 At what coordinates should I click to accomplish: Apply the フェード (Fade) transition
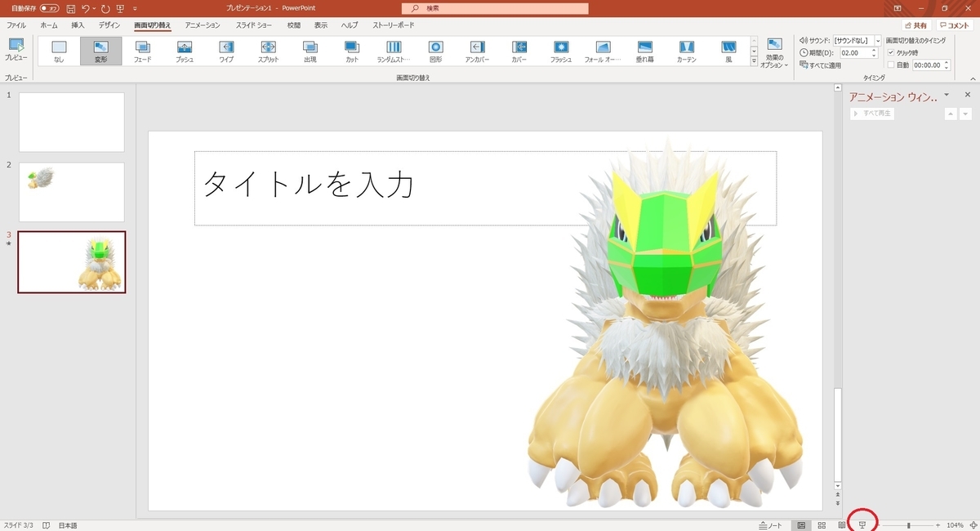point(143,51)
